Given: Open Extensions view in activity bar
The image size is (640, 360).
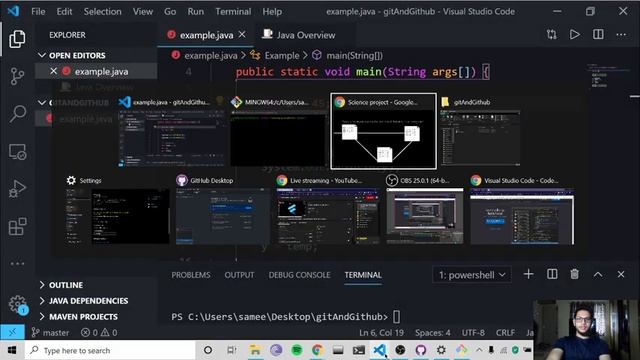Looking at the screenshot, I should 17,227.
